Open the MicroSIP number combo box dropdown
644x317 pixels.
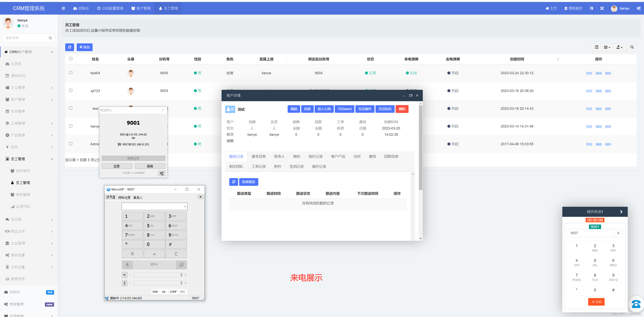pyautogui.click(x=185, y=206)
